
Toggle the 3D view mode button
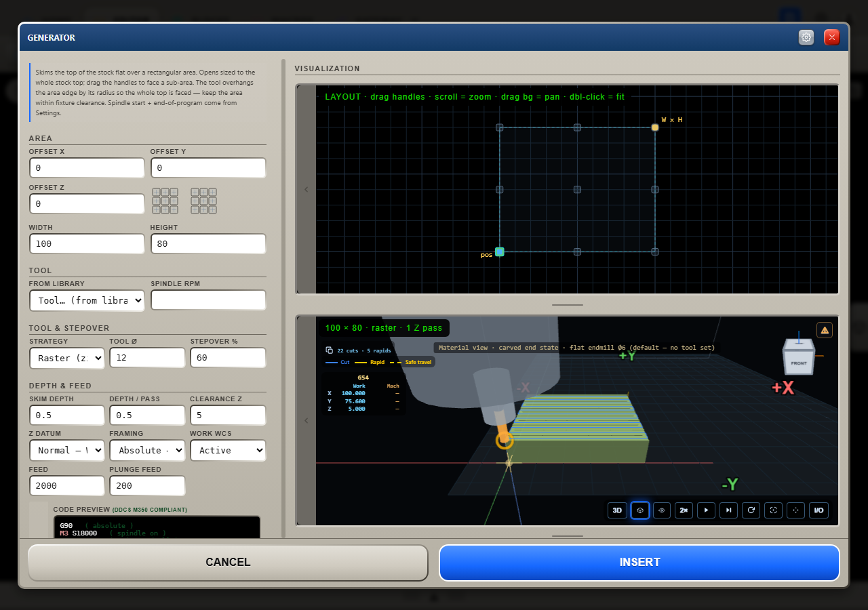pos(617,510)
